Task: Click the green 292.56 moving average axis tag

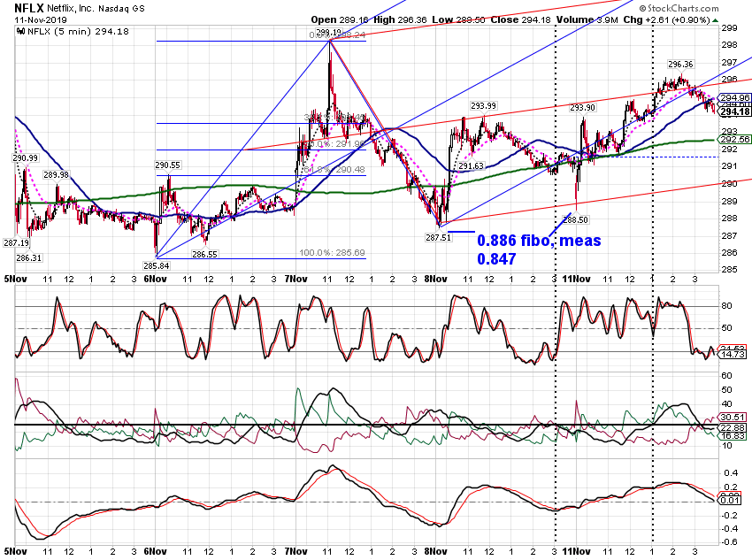Action: (x=735, y=140)
